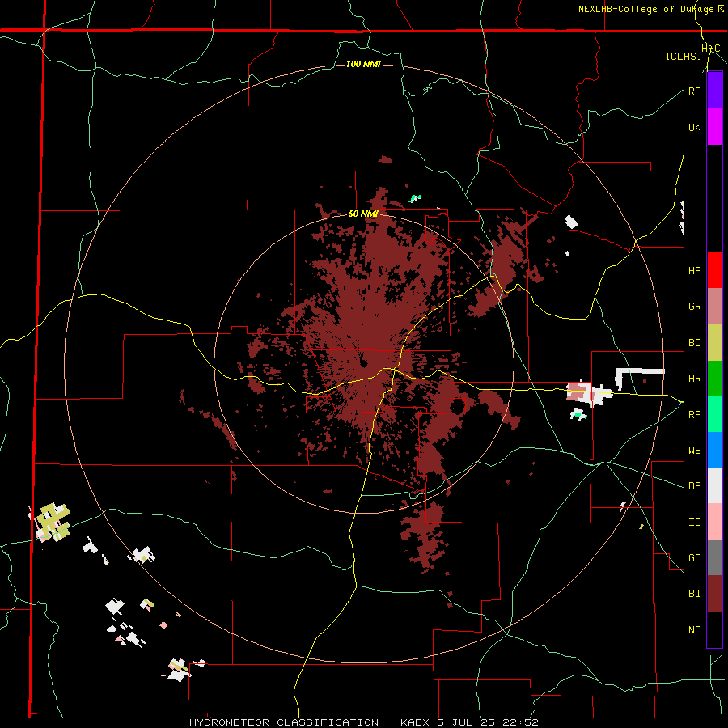Click the 100 NMI range ring label
The width and height of the screenshot is (728, 728).
click(363, 64)
